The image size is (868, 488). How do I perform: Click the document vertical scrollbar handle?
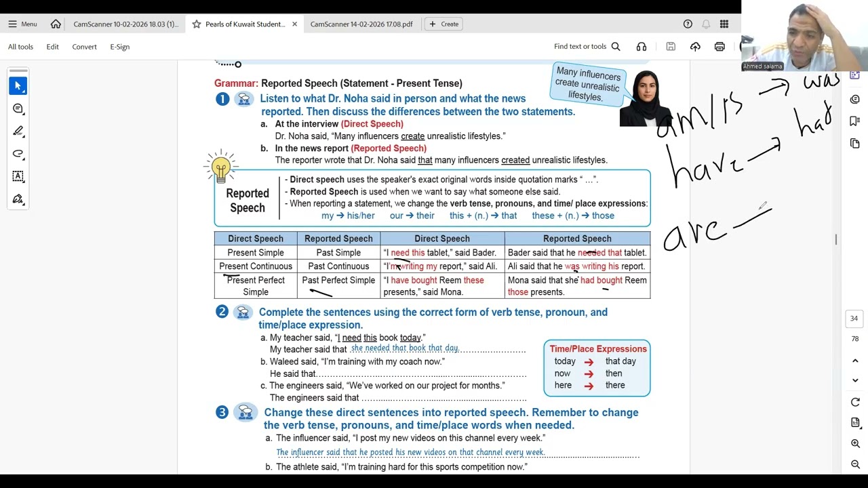pos(836,239)
